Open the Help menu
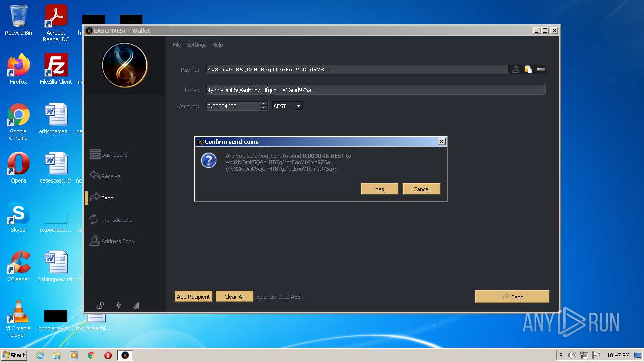The width and height of the screenshot is (644, 362). pos(217,45)
